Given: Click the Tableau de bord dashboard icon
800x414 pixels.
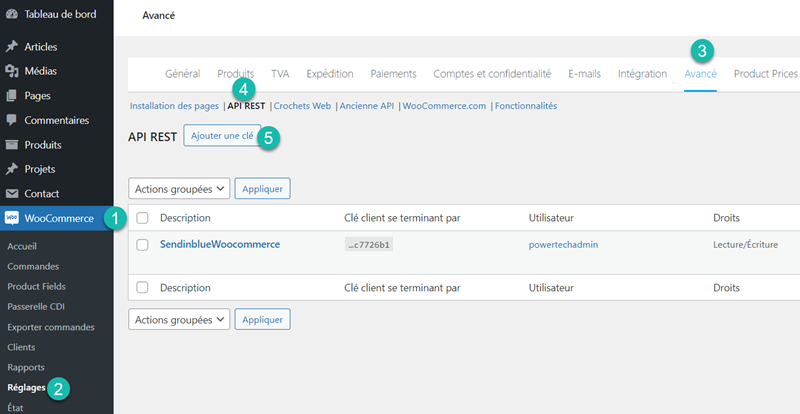Looking at the screenshot, I should point(12,14).
